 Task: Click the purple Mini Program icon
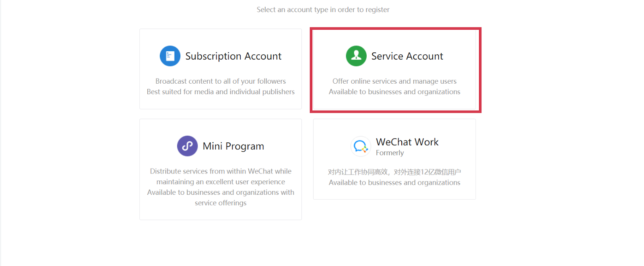[x=188, y=146]
